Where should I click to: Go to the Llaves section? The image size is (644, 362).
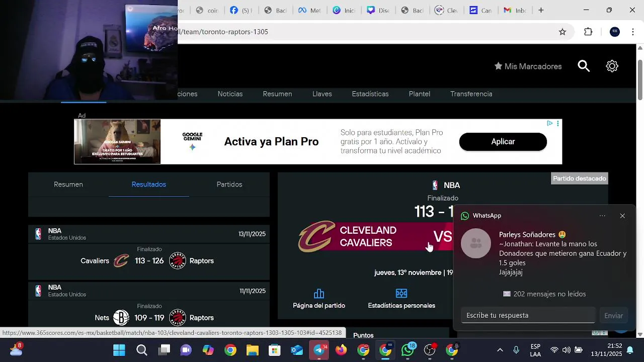point(322,94)
